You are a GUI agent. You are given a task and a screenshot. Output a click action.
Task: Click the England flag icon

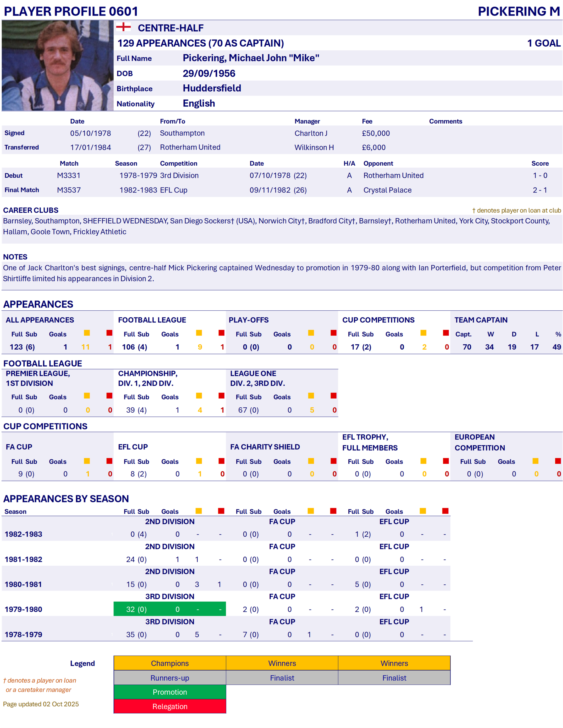pyautogui.click(x=123, y=27)
